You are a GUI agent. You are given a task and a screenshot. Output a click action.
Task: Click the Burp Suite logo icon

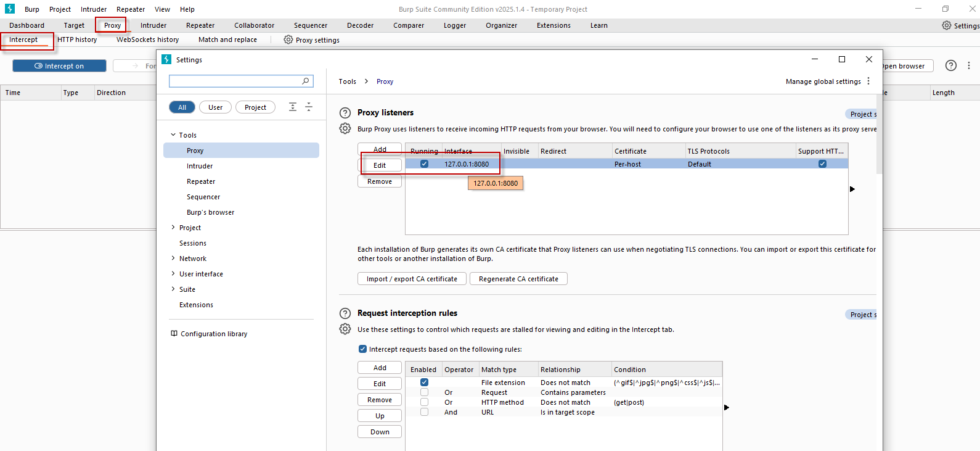coord(9,9)
